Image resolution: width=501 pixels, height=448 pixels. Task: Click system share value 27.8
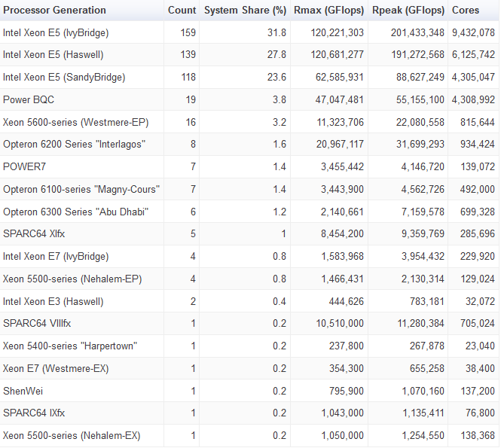(x=276, y=55)
